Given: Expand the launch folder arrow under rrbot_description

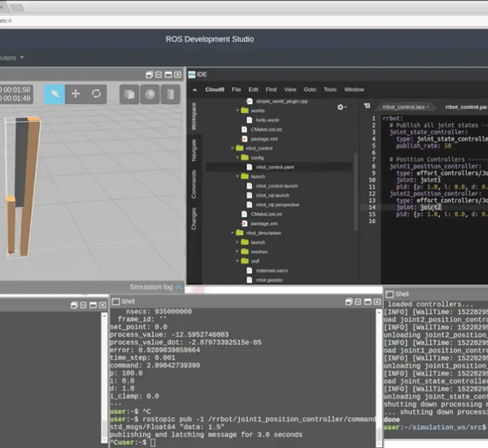Looking at the screenshot, I should point(237,242).
